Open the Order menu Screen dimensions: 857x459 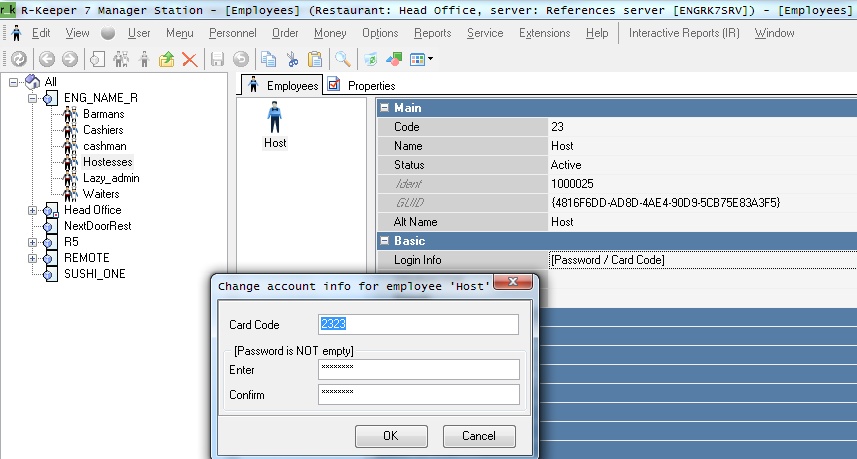click(x=285, y=33)
